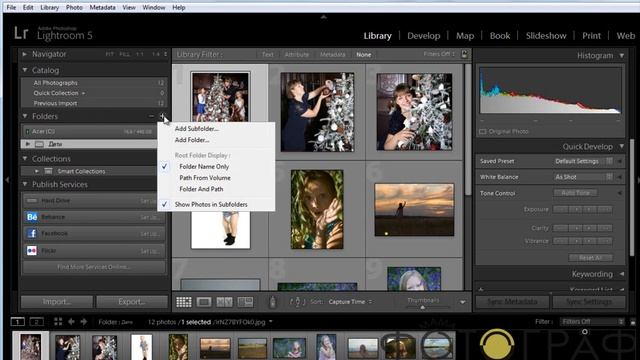Choose Add Subfolder... from popup menu
Image resolution: width=640 pixels, height=360 pixels.
pyautogui.click(x=197, y=129)
